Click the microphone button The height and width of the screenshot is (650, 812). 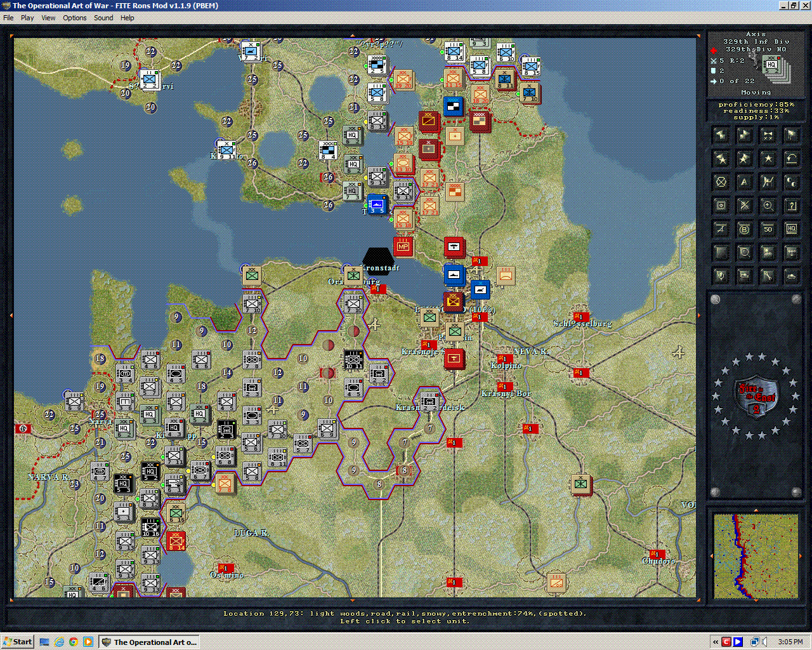721,276
